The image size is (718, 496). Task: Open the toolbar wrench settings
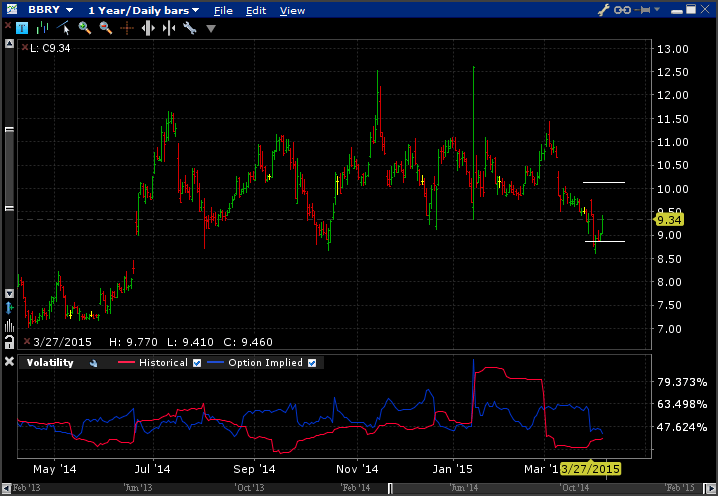[x=190, y=28]
